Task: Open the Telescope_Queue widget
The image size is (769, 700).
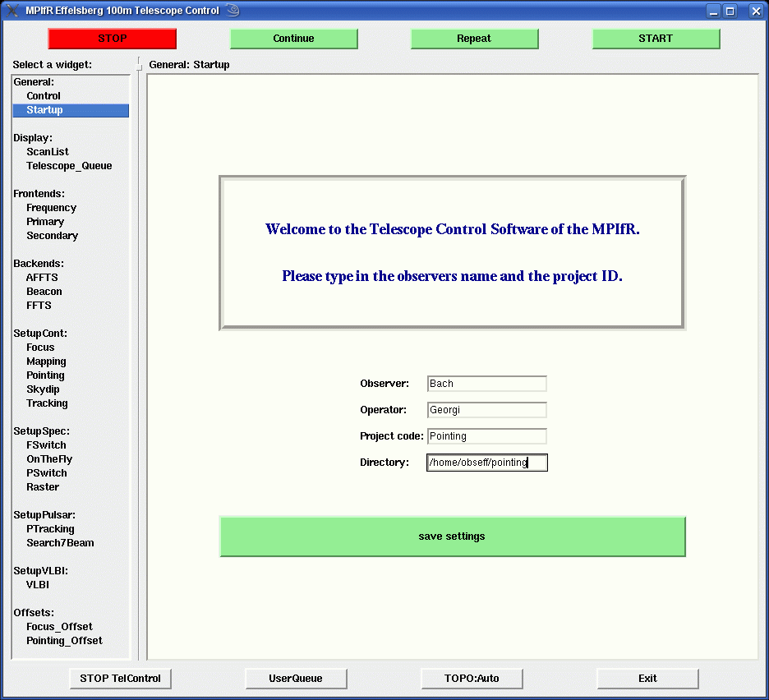Action: (x=69, y=166)
